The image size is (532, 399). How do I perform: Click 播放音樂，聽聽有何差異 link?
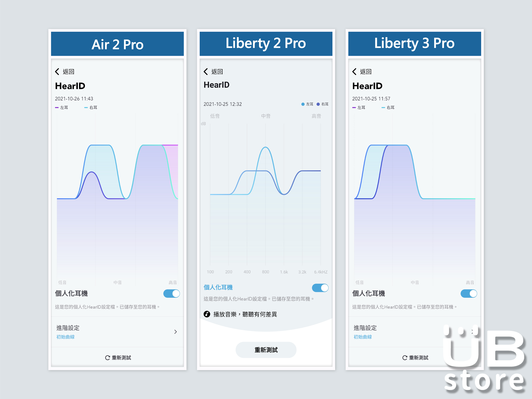pyautogui.click(x=245, y=314)
